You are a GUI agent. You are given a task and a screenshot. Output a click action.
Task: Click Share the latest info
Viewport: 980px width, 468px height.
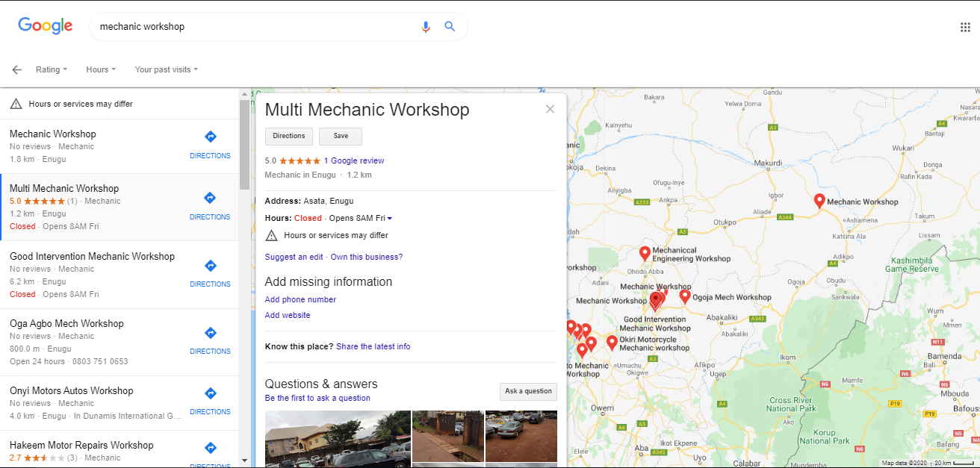[373, 346]
